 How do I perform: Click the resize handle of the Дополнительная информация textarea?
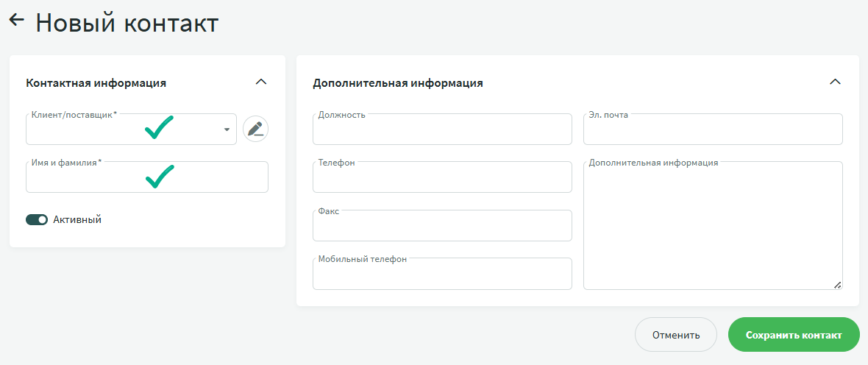838,285
